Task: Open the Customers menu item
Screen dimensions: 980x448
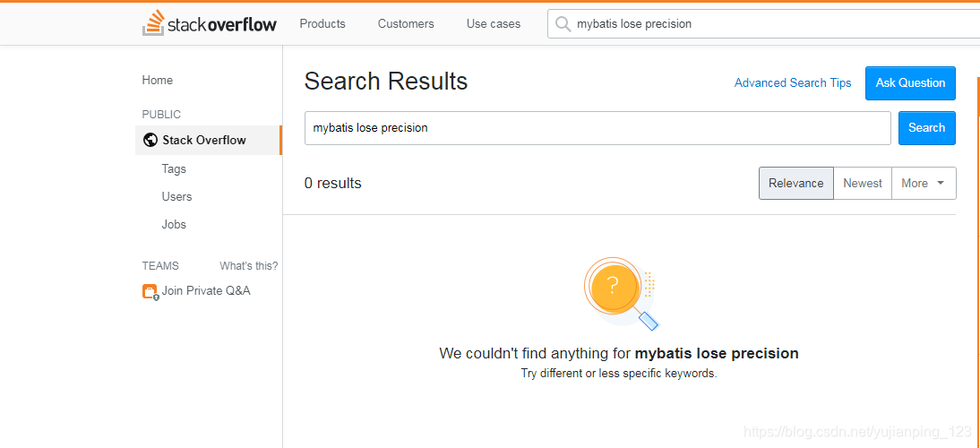Action: (x=406, y=23)
